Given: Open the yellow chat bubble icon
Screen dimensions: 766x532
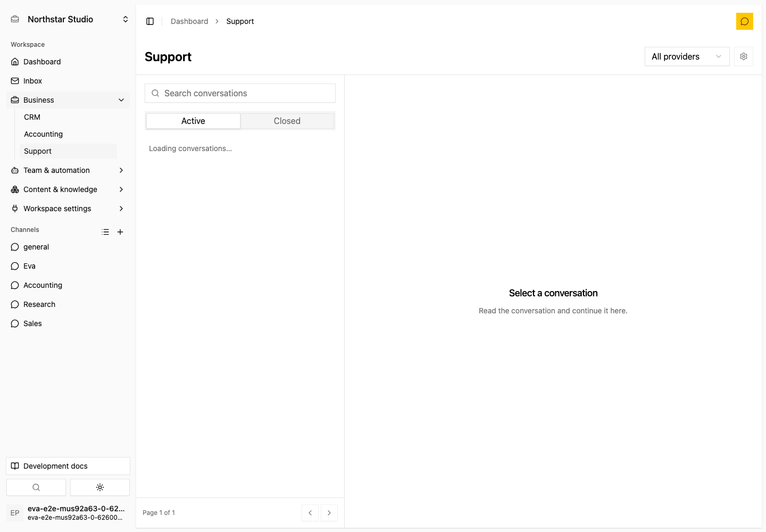Looking at the screenshot, I should (x=744, y=21).
